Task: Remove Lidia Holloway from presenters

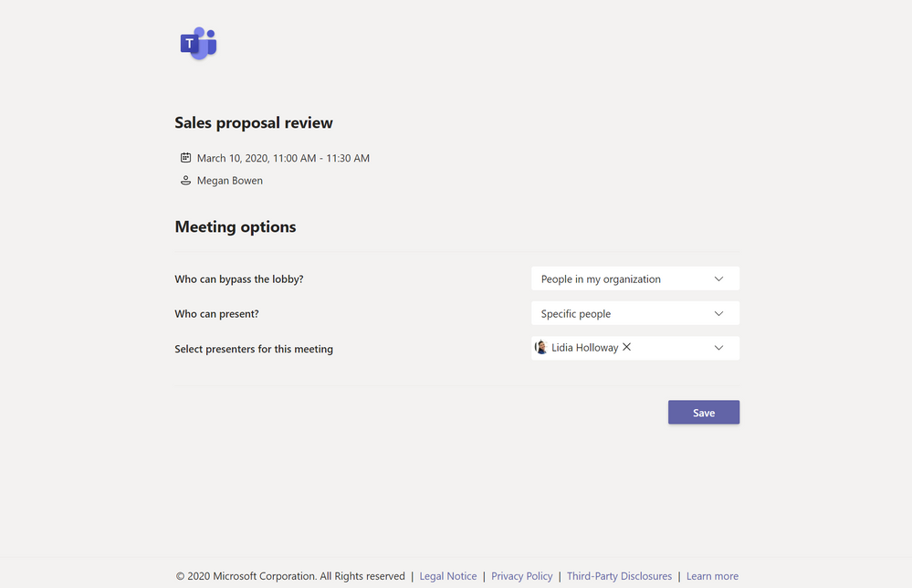Action: tap(627, 347)
